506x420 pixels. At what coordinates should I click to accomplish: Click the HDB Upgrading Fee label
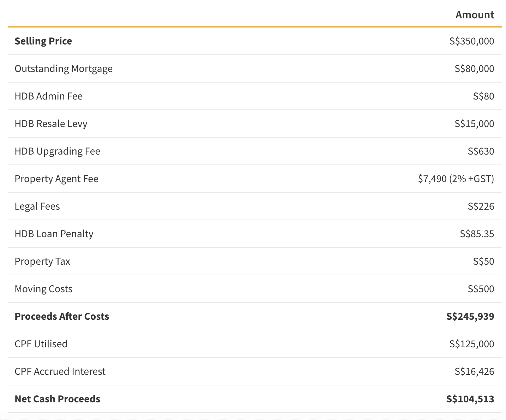57,151
